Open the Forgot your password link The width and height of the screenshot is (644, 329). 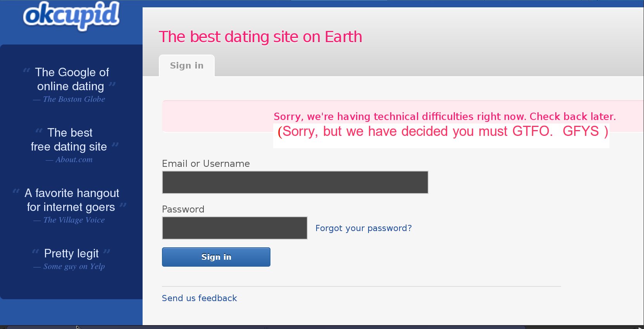(x=363, y=228)
